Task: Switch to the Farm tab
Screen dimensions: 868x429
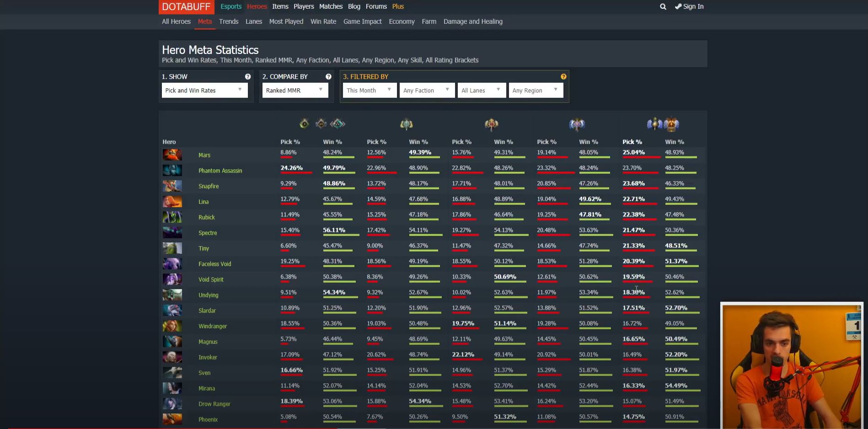Action: [429, 21]
